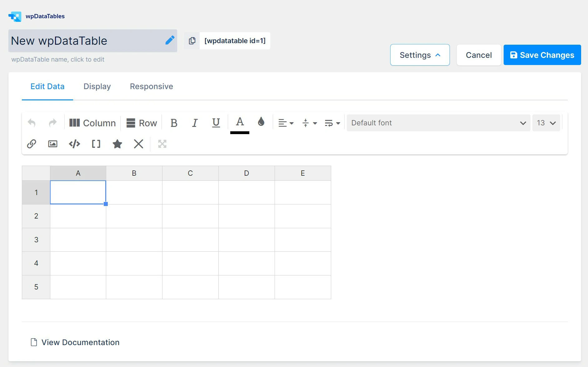
Task: Select row 5 header
Action: point(36,287)
